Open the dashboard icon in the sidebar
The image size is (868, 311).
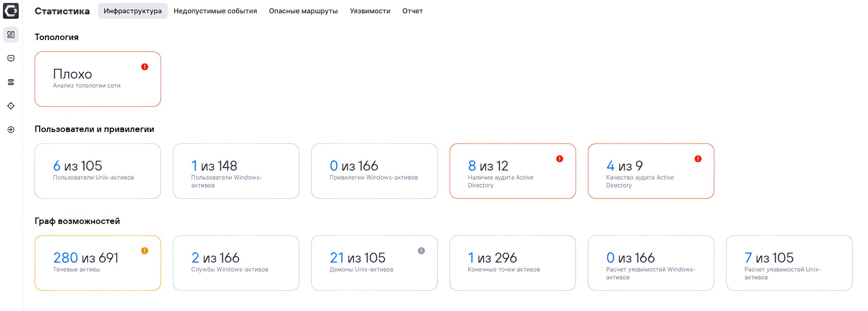11,35
